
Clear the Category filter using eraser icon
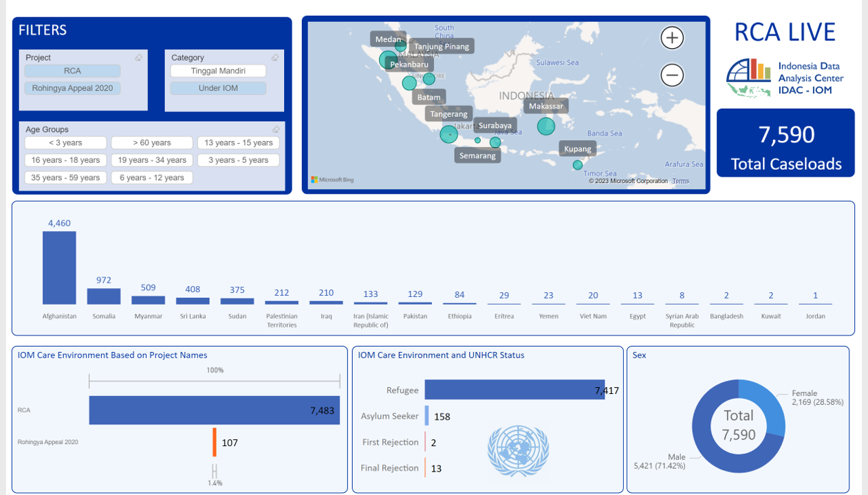(x=275, y=58)
